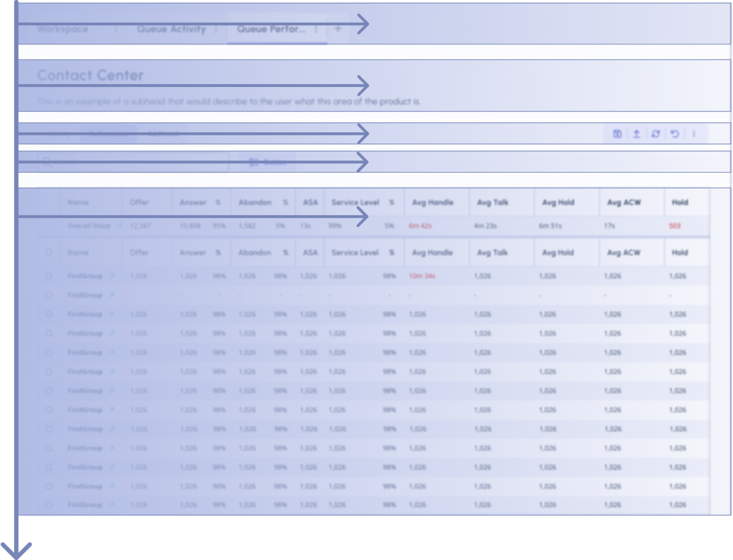Viewport: 733px width, 560px height.
Task: Click the save icon in the toolbar
Action: click(x=617, y=134)
